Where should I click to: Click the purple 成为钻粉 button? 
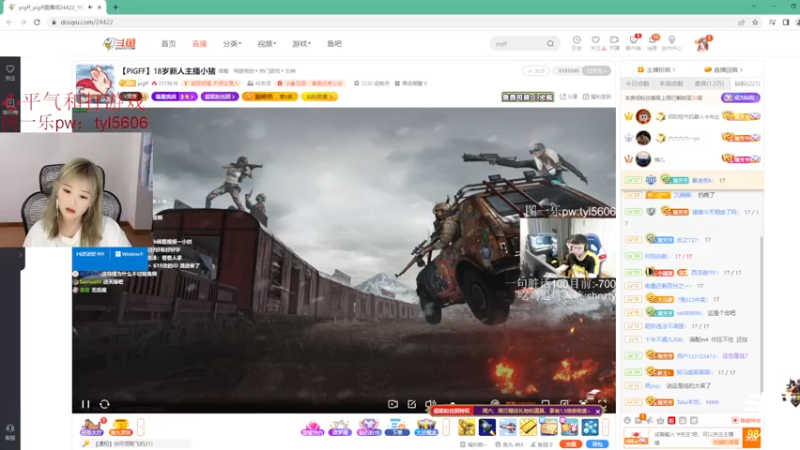[741, 97]
